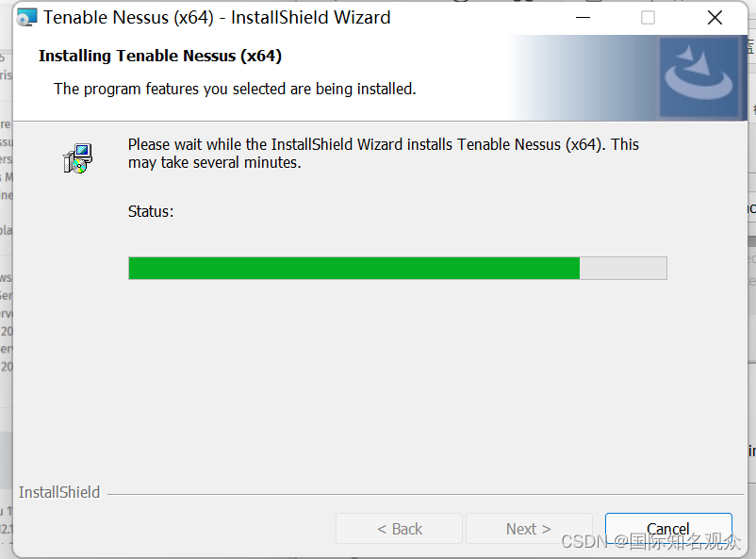The image size is (756, 559).
Task: Click the grayed-out Back button
Action: coord(400,529)
